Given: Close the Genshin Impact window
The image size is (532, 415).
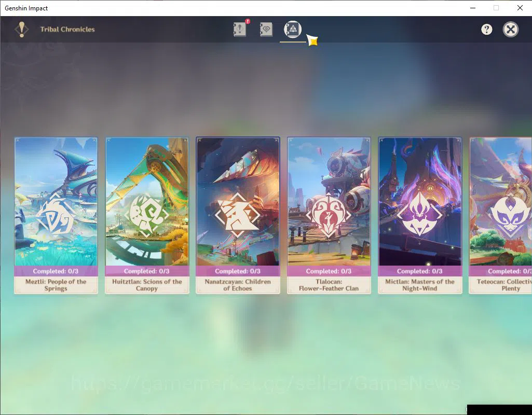Looking at the screenshot, I should [520, 8].
